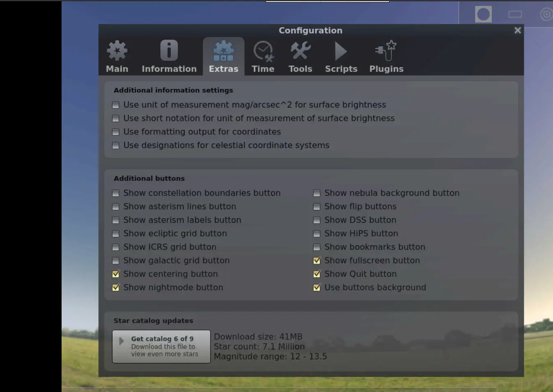The height and width of the screenshot is (392, 553).
Task: Enable 'Show constellation boundaries button'
Action: (x=116, y=193)
